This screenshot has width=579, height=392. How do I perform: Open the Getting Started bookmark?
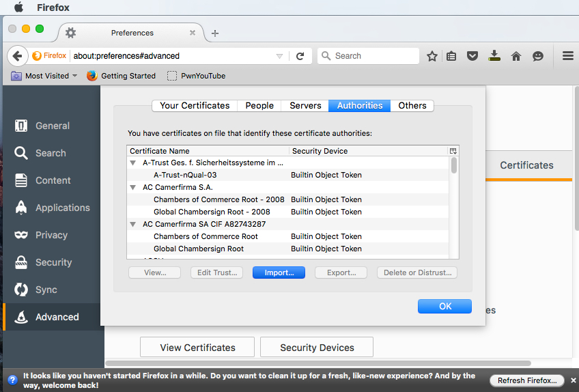tap(121, 76)
